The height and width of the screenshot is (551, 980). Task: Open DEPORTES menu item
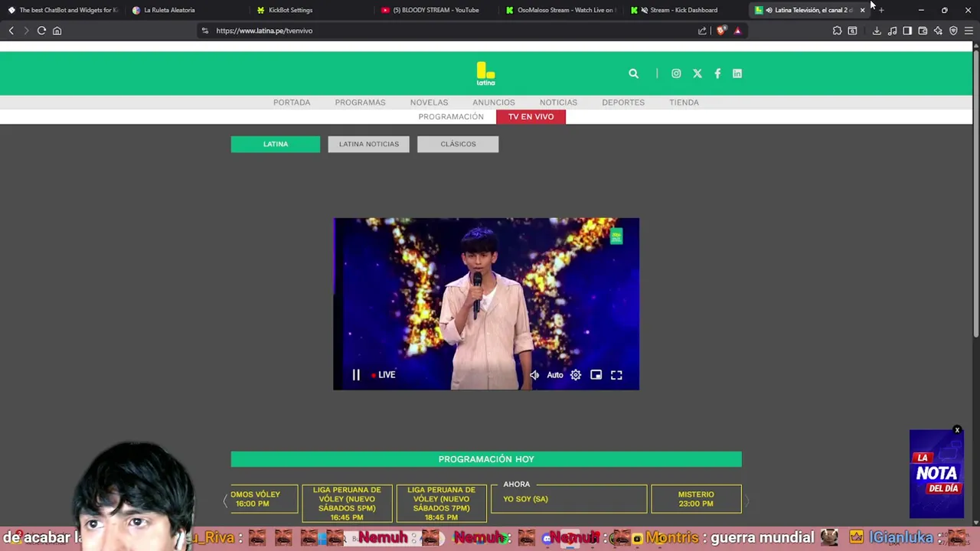pos(623,103)
